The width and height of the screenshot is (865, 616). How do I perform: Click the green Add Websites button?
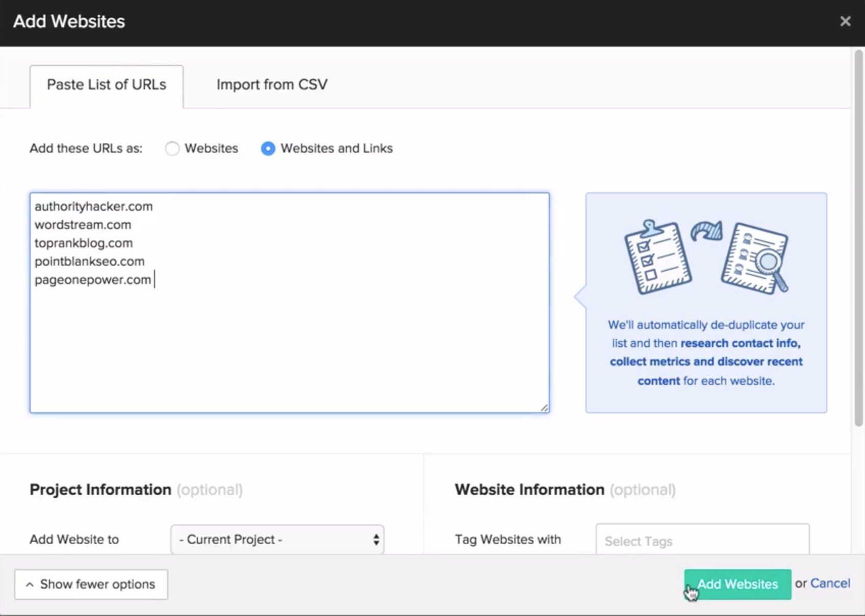click(737, 584)
